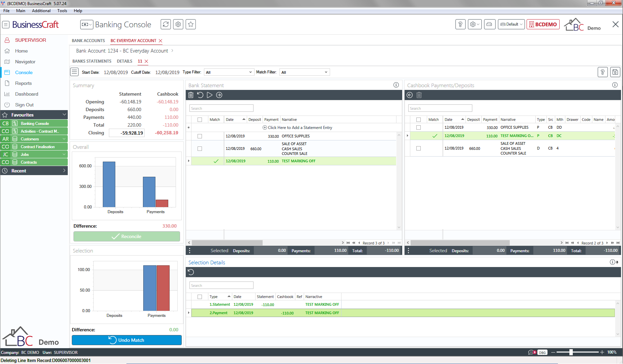
Task: Click the plus zoom icon in the status bar
Action: pos(602,352)
